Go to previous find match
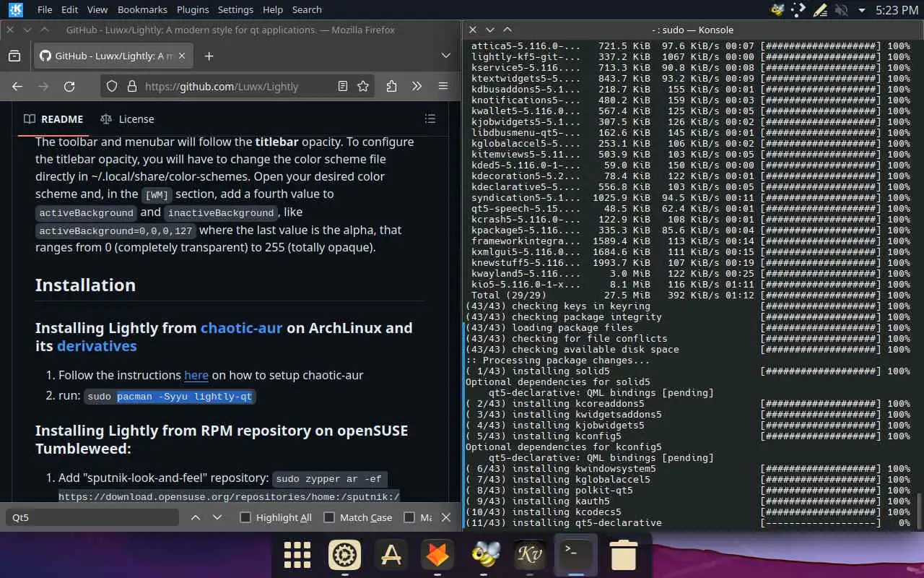The height and width of the screenshot is (578, 924). pyautogui.click(x=196, y=517)
